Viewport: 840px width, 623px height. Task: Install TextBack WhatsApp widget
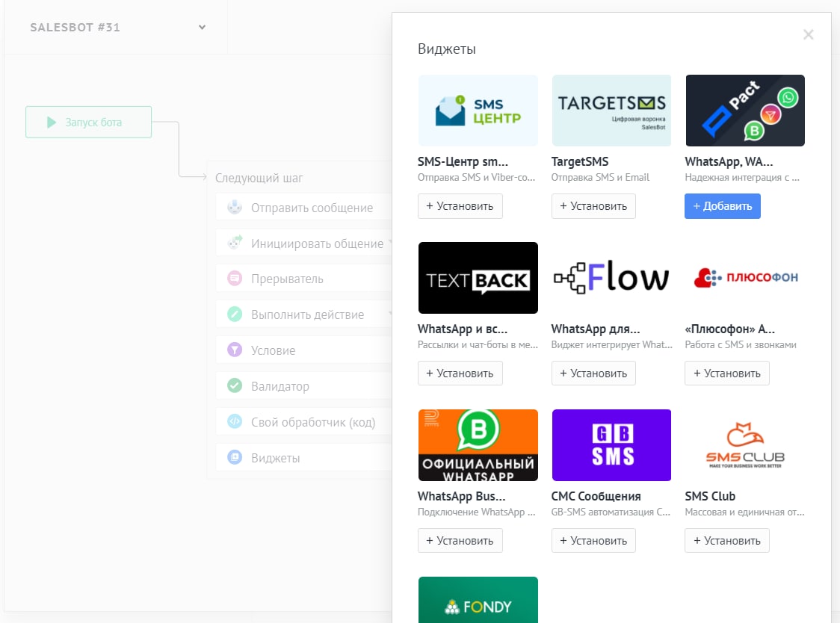point(460,374)
